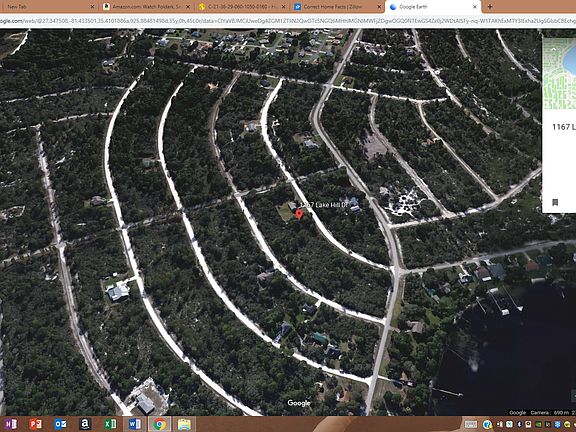576x432 pixels.
Task: Click the 1167 address title in info card
Action: tap(564, 127)
